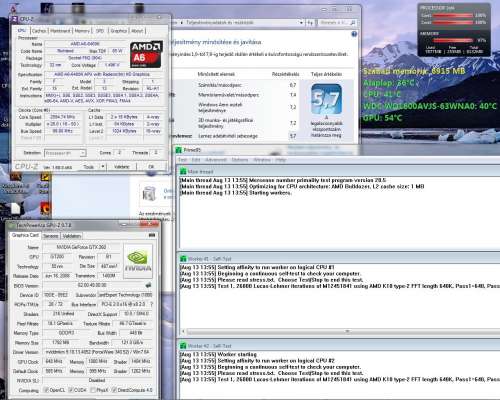Viewport: 500px width, 400px height.
Task: Switch to the Sensors tab in GPU-Z
Action: pos(51,236)
